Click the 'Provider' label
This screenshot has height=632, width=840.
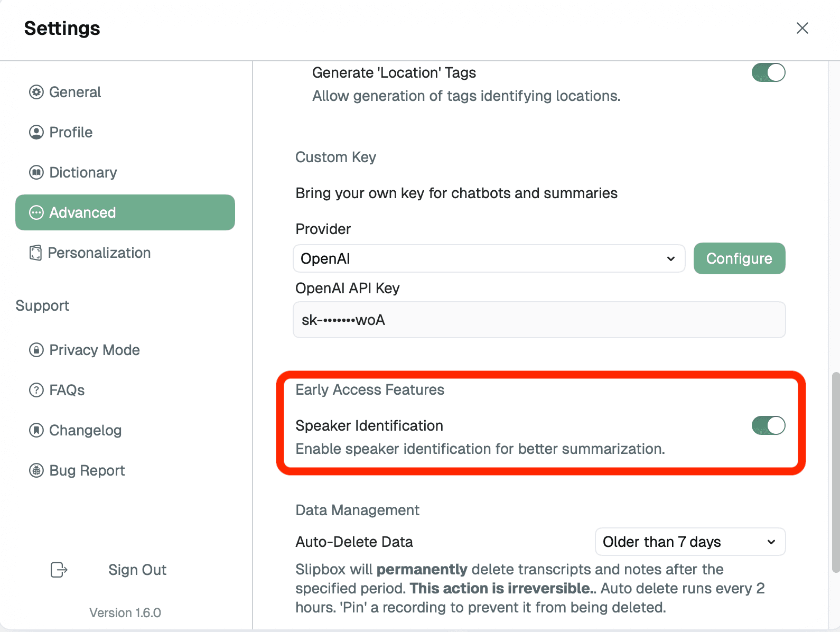pos(323,229)
